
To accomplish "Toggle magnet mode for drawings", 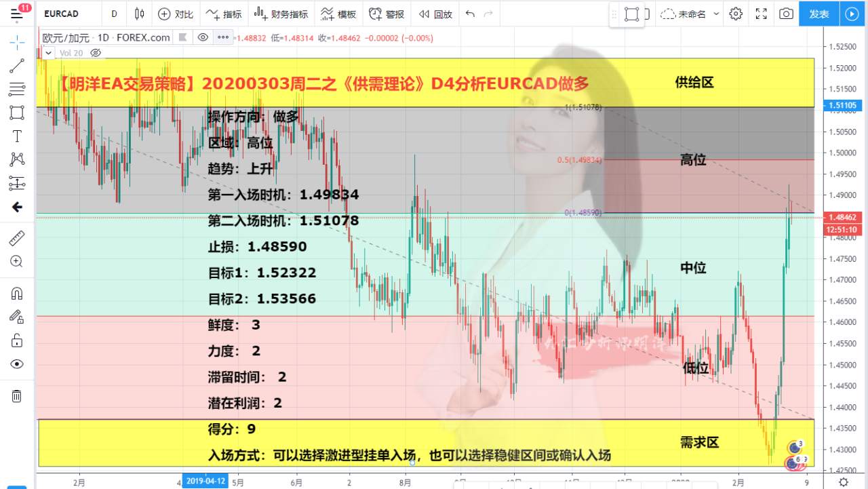I will pyautogui.click(x=17, y=293).
